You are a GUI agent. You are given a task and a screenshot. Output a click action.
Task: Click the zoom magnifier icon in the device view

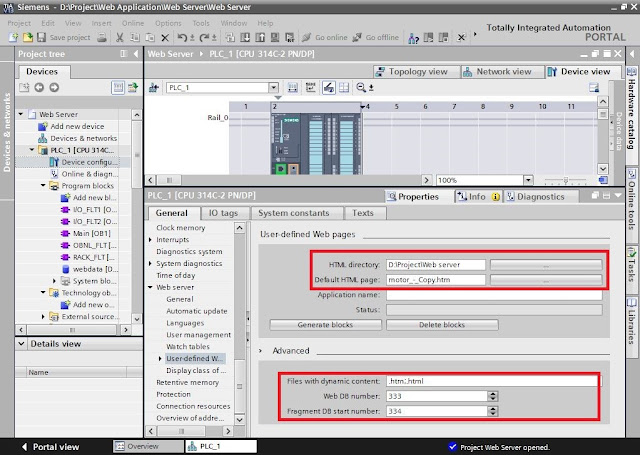coord(361,87)
